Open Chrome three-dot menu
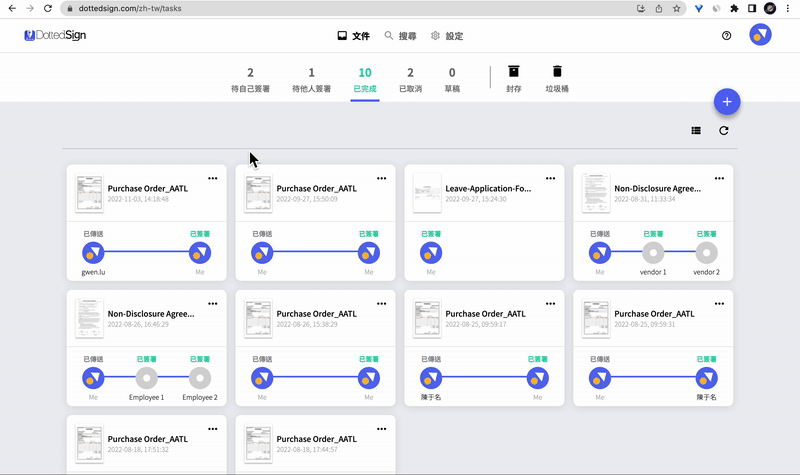This screenshot has width=800, height=475. tap(788, 8)
